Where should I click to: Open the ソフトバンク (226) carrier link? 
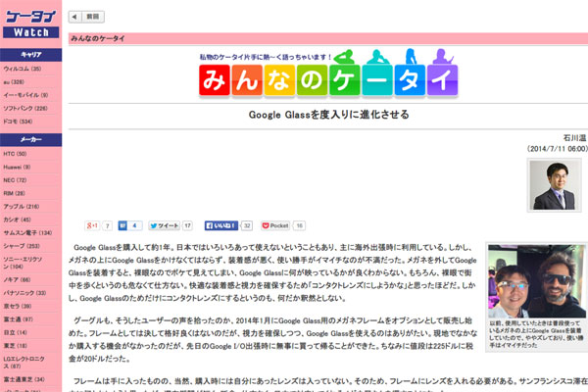tap(25, 108)
